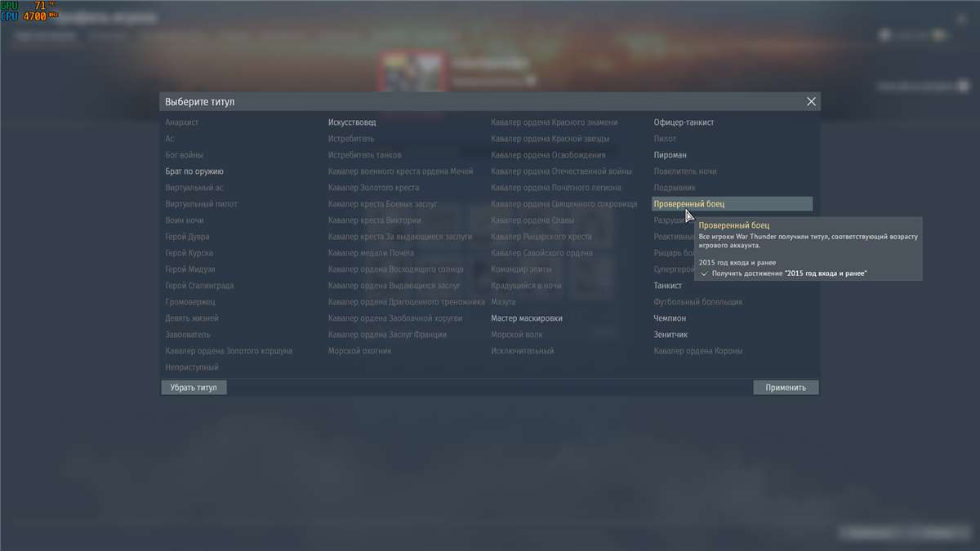This screenshot has height=551, width=980.
Task: Select Кавалер ордена Красного знамени
Action: click(x=555, y=122)
